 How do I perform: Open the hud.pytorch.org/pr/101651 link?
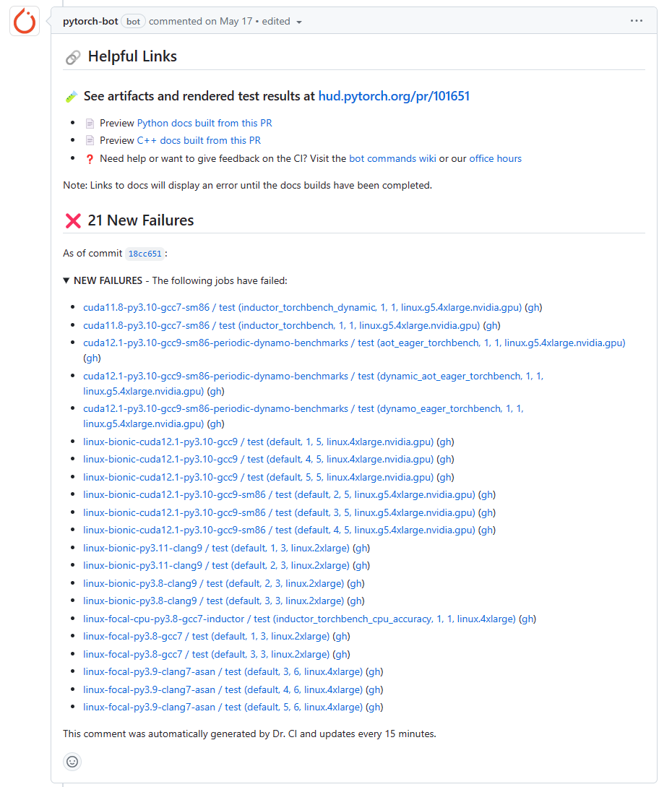pyautogui.click(x=394, y=96)
